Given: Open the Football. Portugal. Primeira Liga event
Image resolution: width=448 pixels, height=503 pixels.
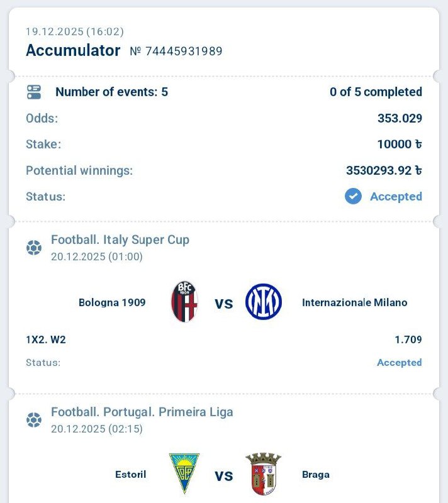Looking at the screenshot, I should pos(142,412).
